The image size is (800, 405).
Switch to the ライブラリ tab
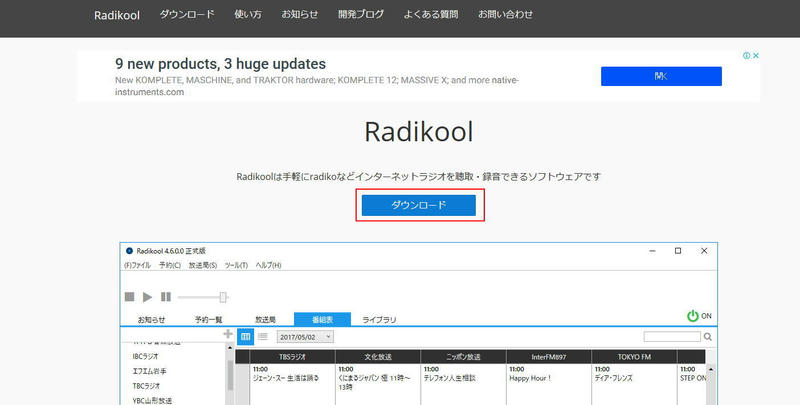click(379, 319)
